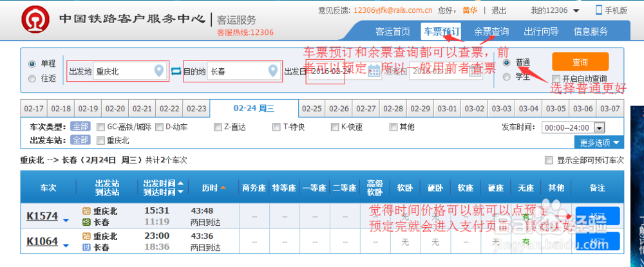Check D-动车 train type filter
The height and width of the screenshot is (267, 644).
pyautogui.click(x=159, y=127)
